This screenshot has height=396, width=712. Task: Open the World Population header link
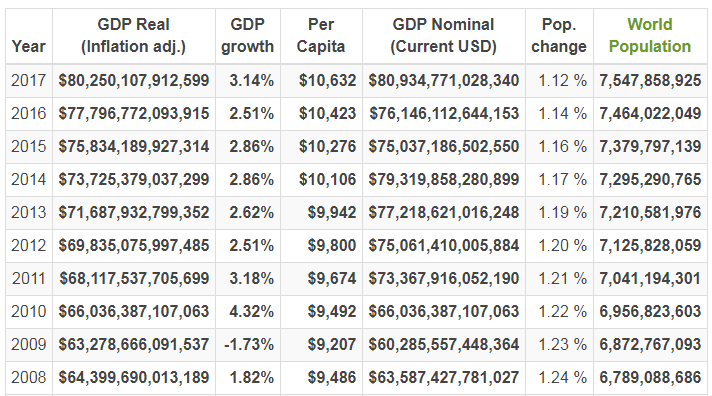click(x=649, y=35)
